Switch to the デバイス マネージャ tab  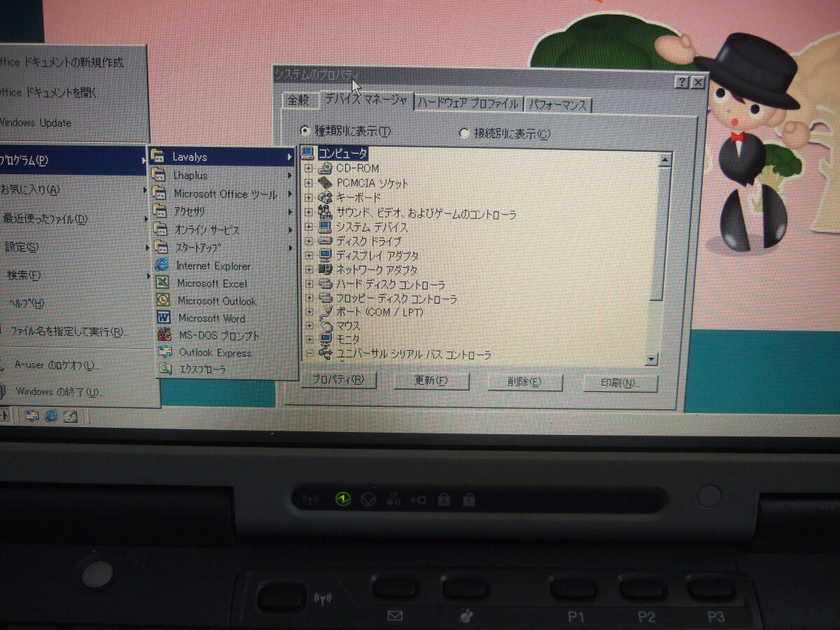[x=365, y=99]
